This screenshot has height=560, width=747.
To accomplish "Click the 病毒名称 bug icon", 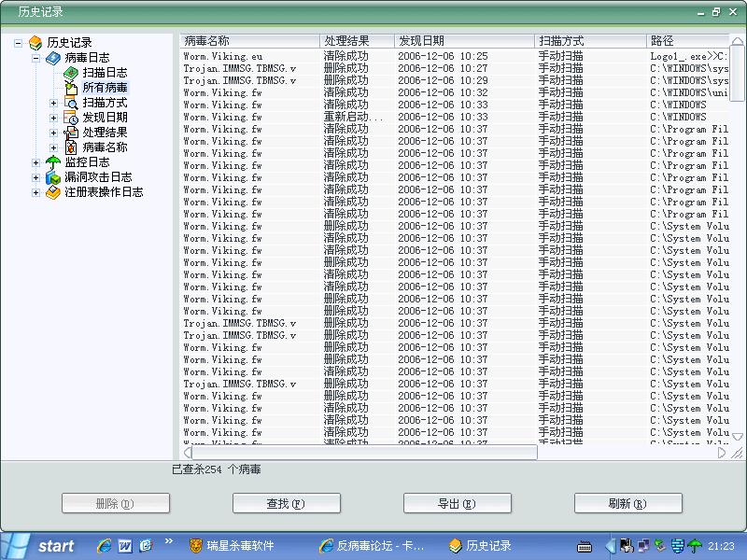I will [71, 147].
